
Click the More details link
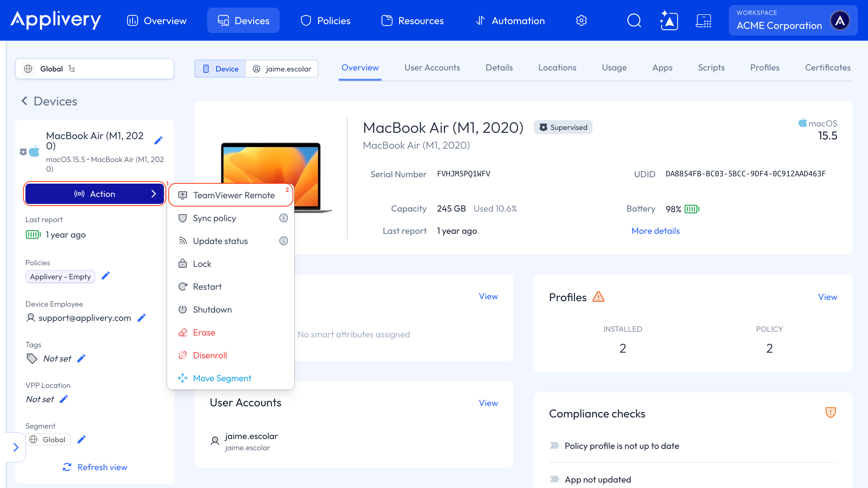point(655,231)
